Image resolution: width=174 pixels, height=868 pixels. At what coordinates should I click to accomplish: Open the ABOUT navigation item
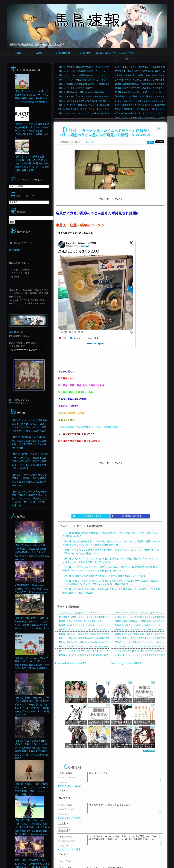[x=40, y=53]
